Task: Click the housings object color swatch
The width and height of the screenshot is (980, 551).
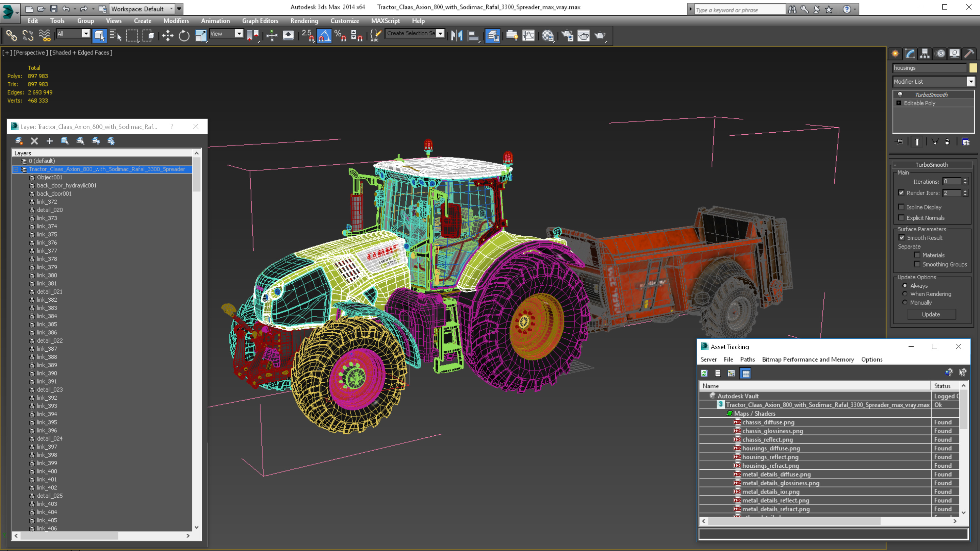Action: pyautogui.click(x=973, y=68)
